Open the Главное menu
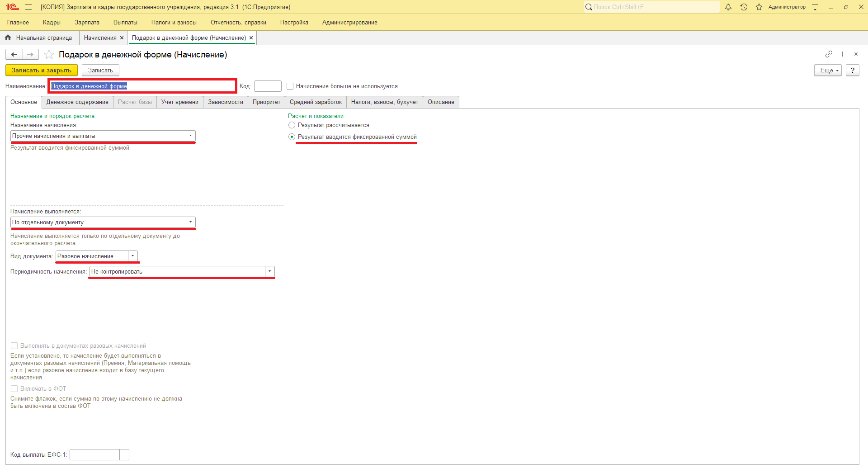Viewport: 868px width, 468px height. click(18, 23)
